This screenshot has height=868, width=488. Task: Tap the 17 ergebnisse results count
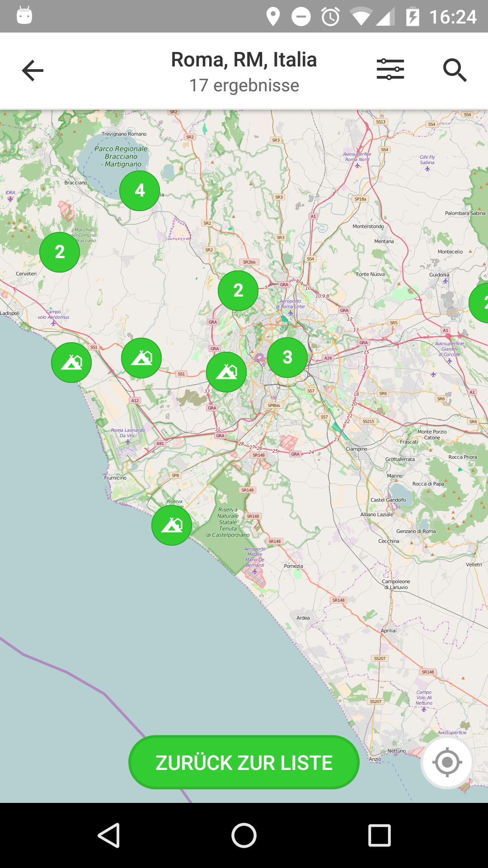(244, 85)
